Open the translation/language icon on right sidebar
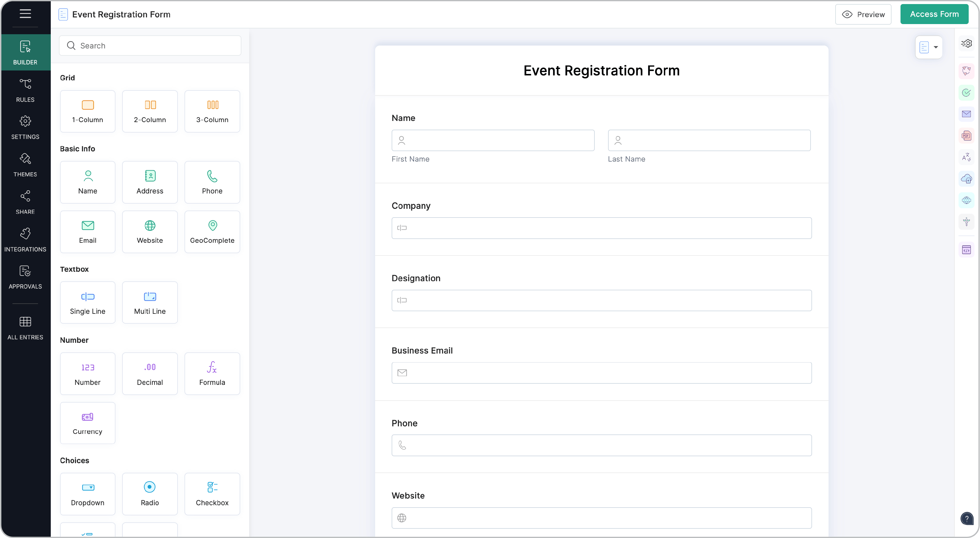The height and width of the screenshot is (538, 980). pos(967,157)
